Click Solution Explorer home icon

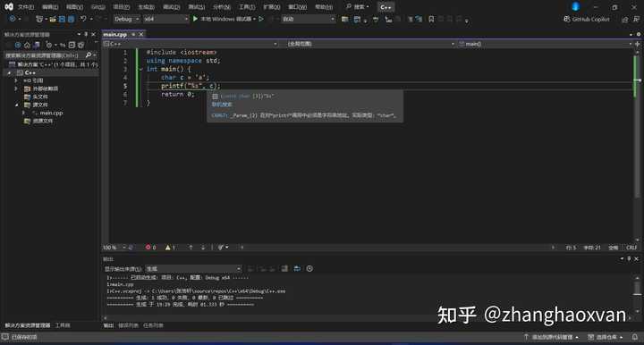27,45
